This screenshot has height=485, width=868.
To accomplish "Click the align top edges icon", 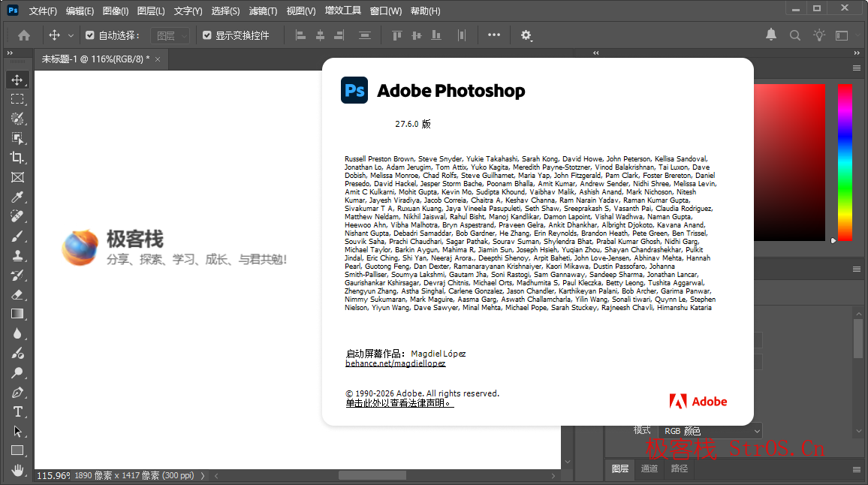I will (x=397, y=35).
